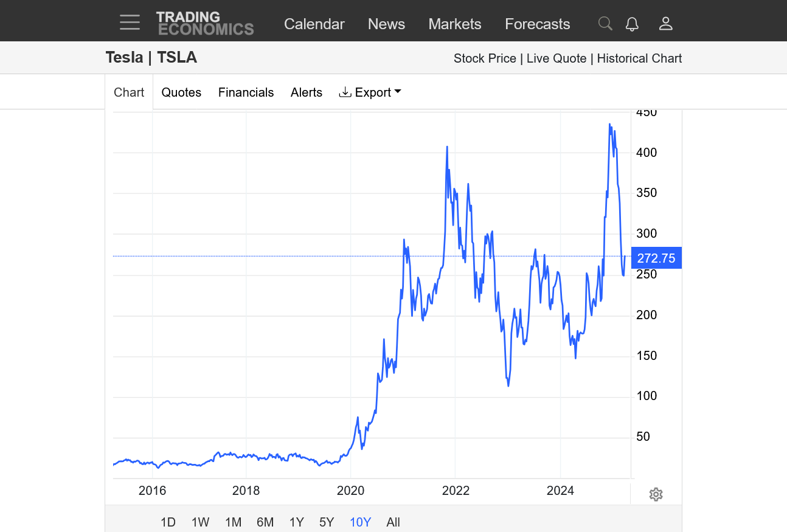Show All historical data range

pos(393,522)
